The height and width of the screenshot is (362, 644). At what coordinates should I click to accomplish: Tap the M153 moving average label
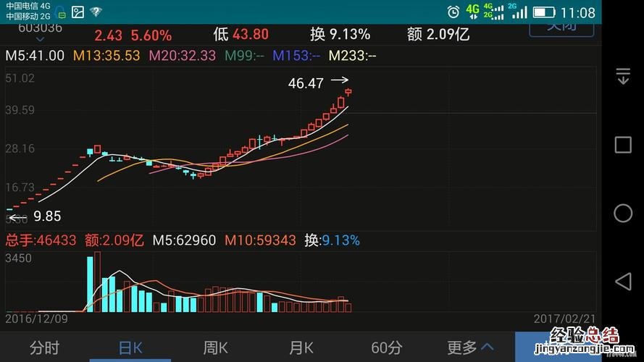[296, 56]
